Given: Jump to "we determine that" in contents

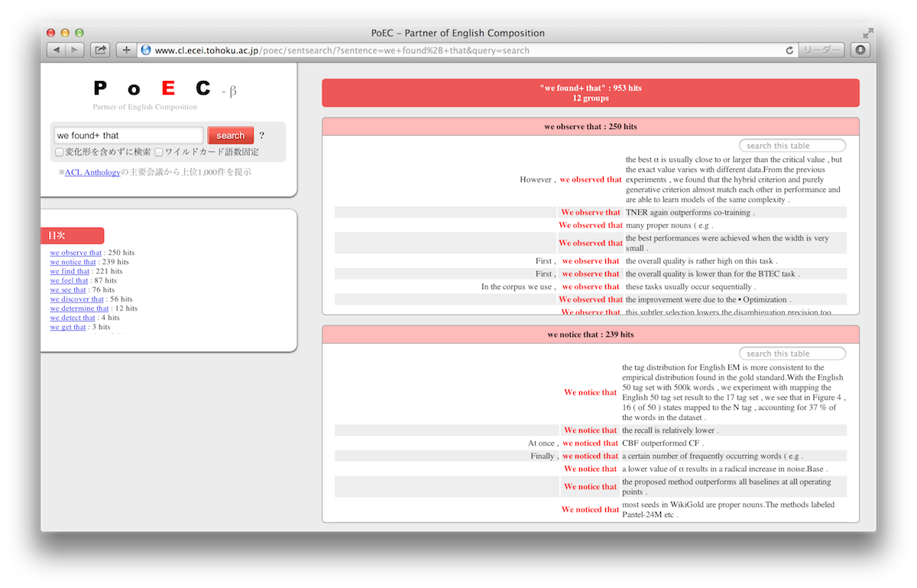Looking at the screenshot, I should point(79,309).
